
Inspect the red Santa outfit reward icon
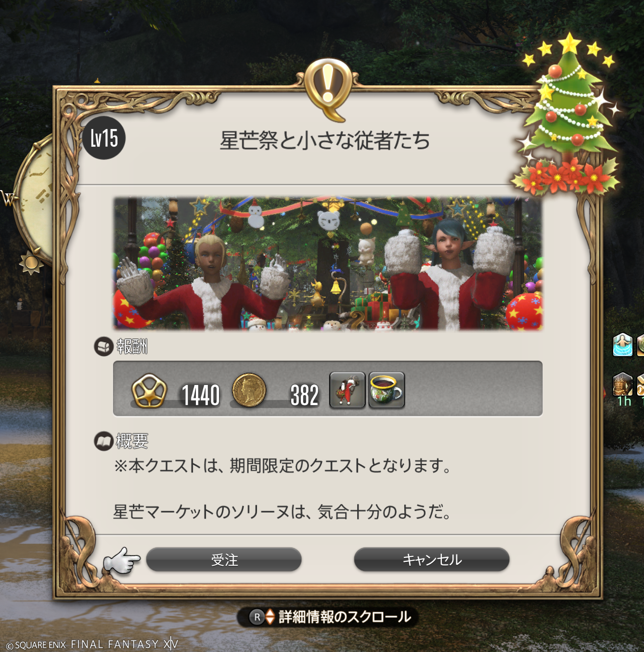point(348,390)
